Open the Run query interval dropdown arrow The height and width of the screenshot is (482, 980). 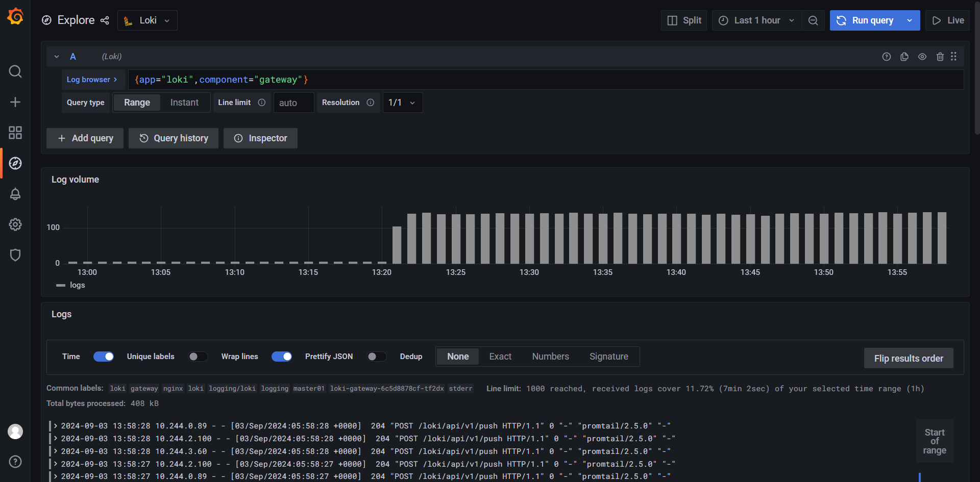coord(910,20)
